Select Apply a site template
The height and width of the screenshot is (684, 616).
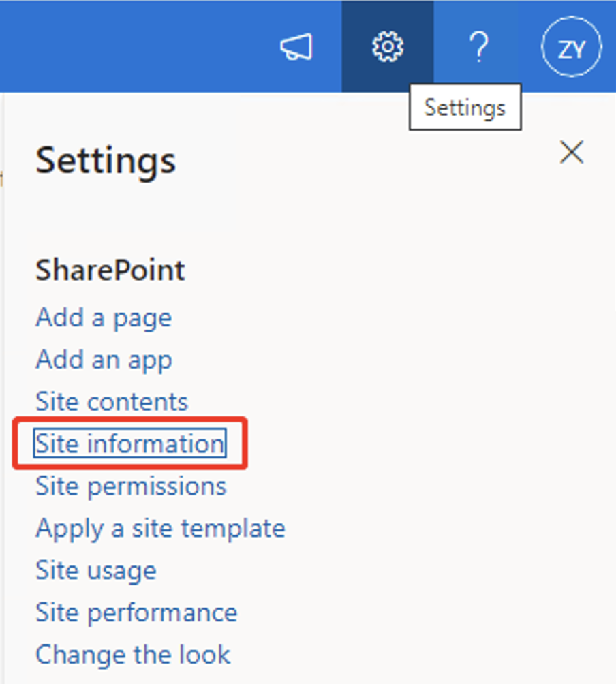tap(160, 529)
